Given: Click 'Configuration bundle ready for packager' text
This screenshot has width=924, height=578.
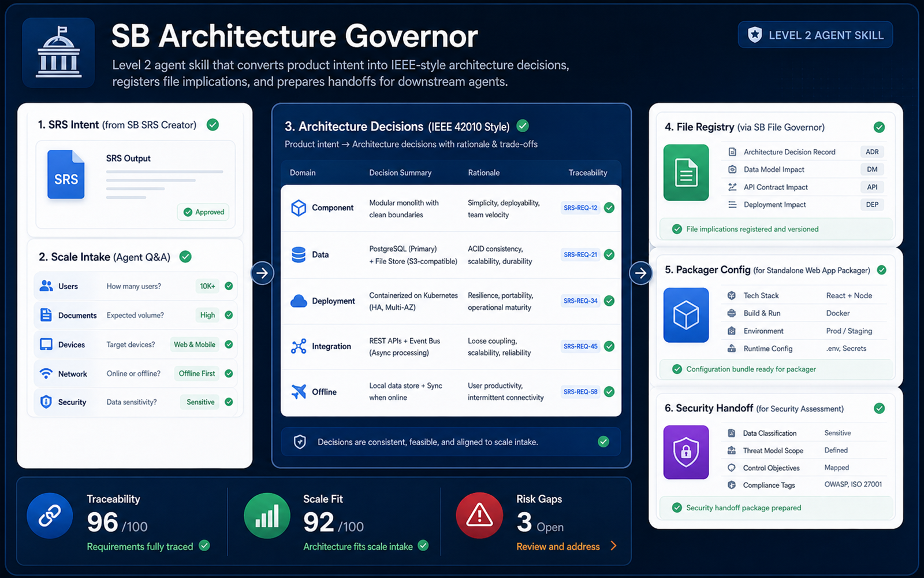Looking at the screenshot, I should pos(751,369).
